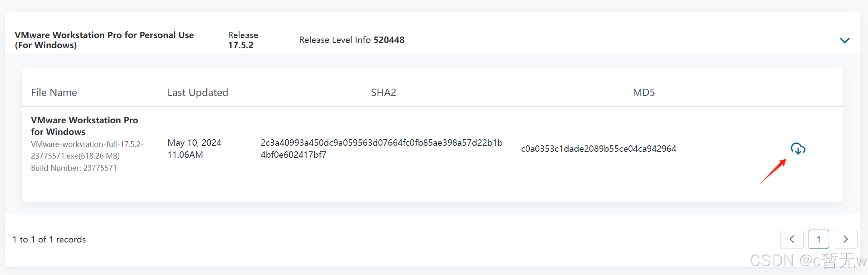Click the MD5 column header

(x=644, y=93)
